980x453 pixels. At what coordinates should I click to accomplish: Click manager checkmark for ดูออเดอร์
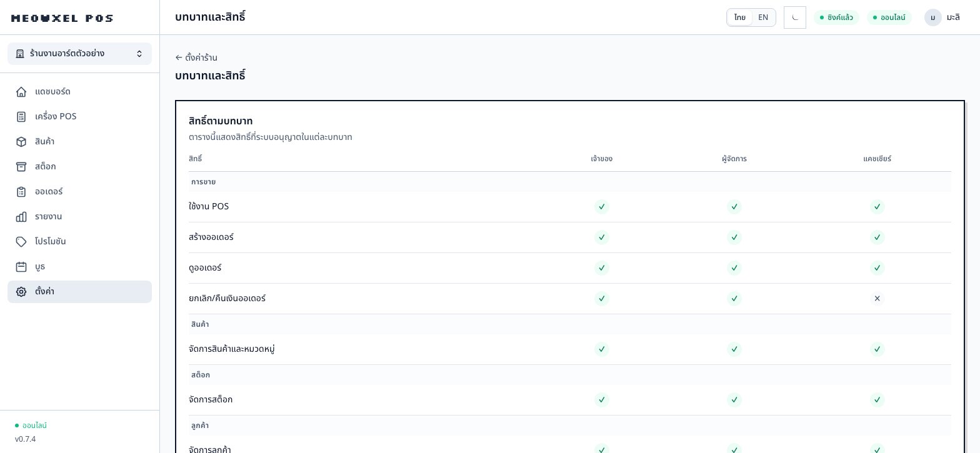[x=734, y=268]
